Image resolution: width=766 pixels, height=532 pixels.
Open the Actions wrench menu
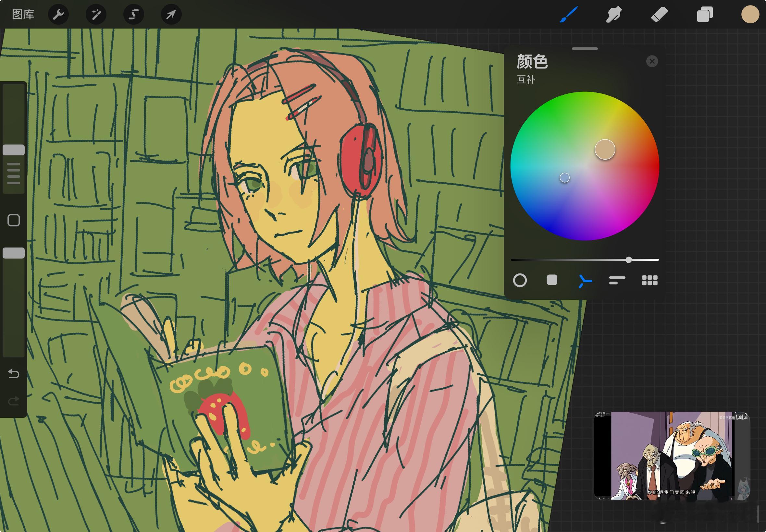58,14
